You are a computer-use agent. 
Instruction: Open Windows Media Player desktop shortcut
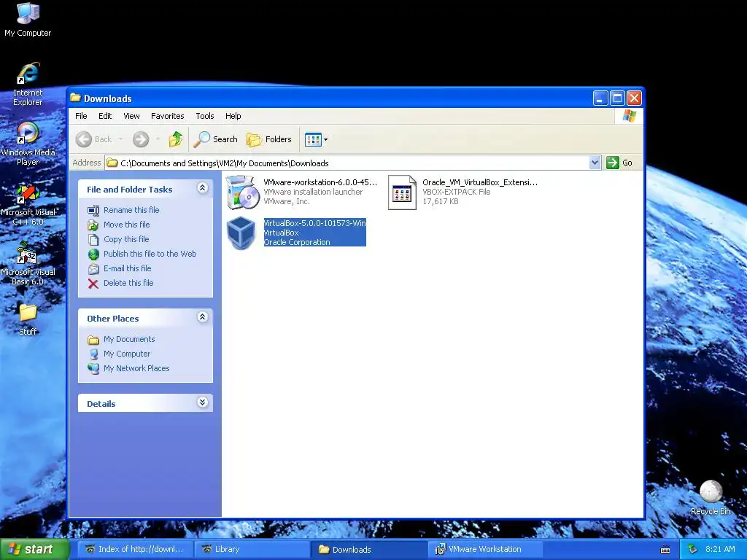point(28,144)
